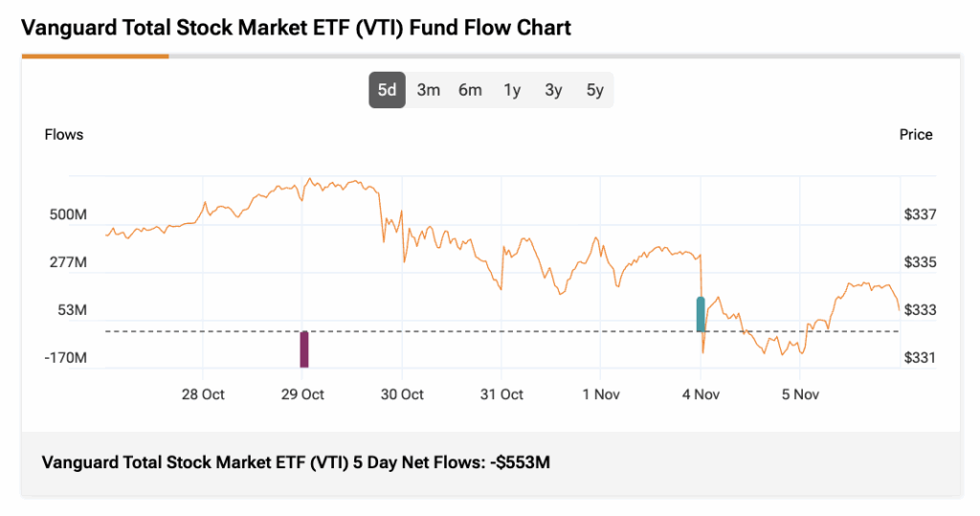Switch chart to 3m range
The height and width of the screenshot is (516, 980).
[428, 91]
